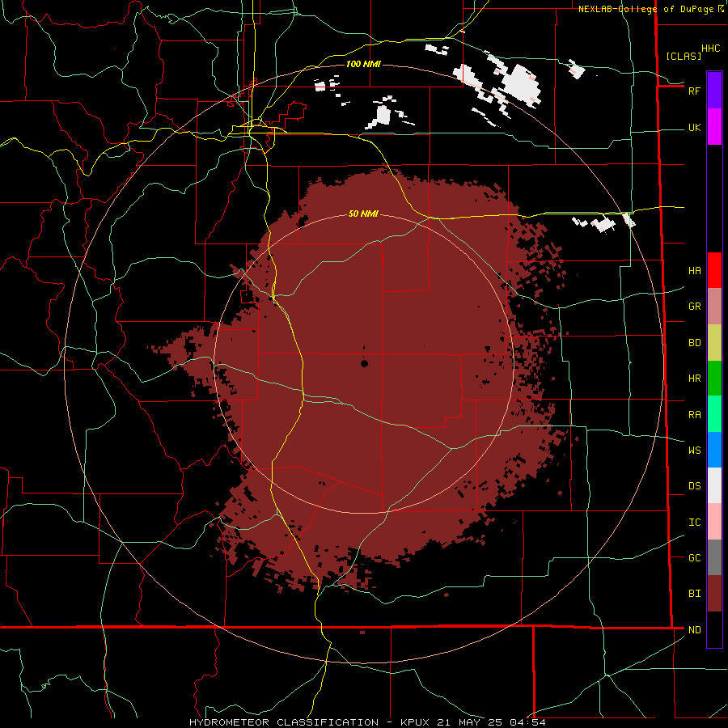Click the "50 NMI" range ring label
Viewport: 728px width, 728px height.
(363, 214)
